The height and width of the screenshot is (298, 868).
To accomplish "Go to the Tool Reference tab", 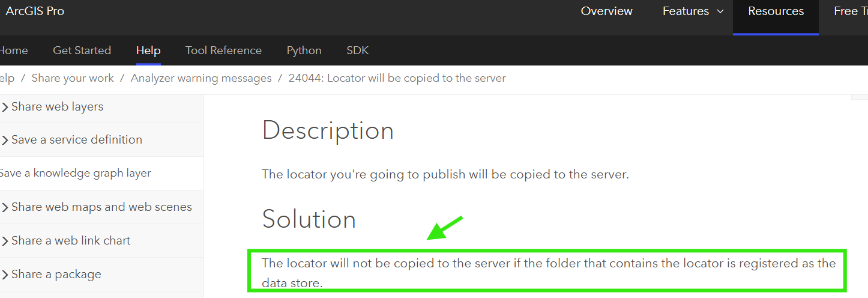I will click(x=223, y=50).
